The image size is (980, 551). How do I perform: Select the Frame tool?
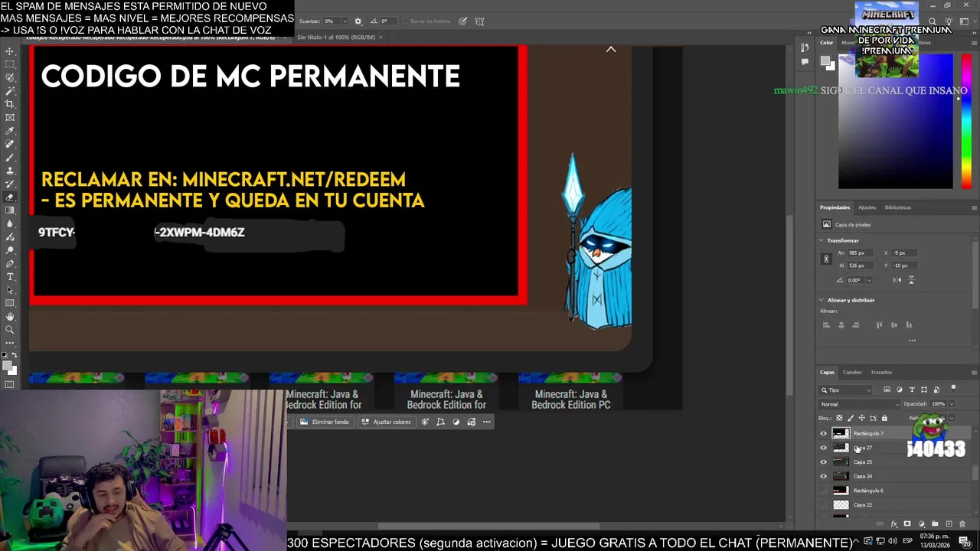[x=10, y=117]
